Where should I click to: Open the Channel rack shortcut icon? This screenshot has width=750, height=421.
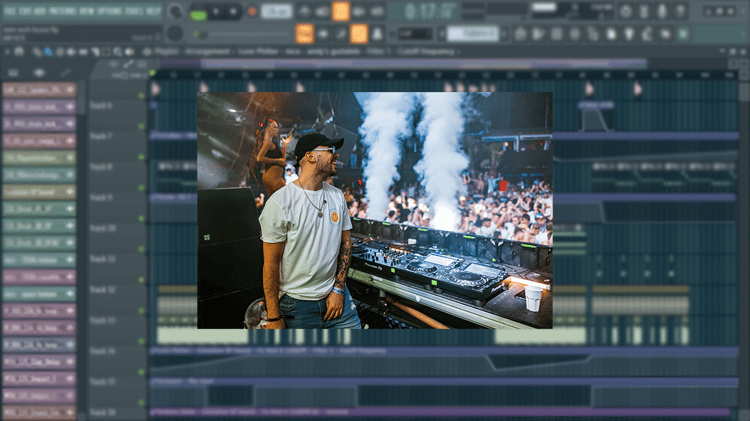click(x=556, y=33)
